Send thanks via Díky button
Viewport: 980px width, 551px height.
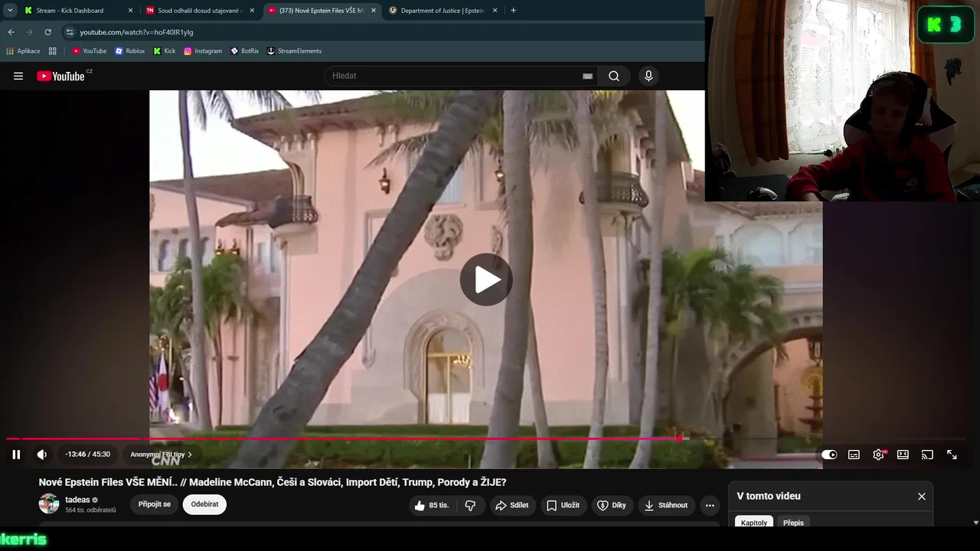tap(612, 505)
